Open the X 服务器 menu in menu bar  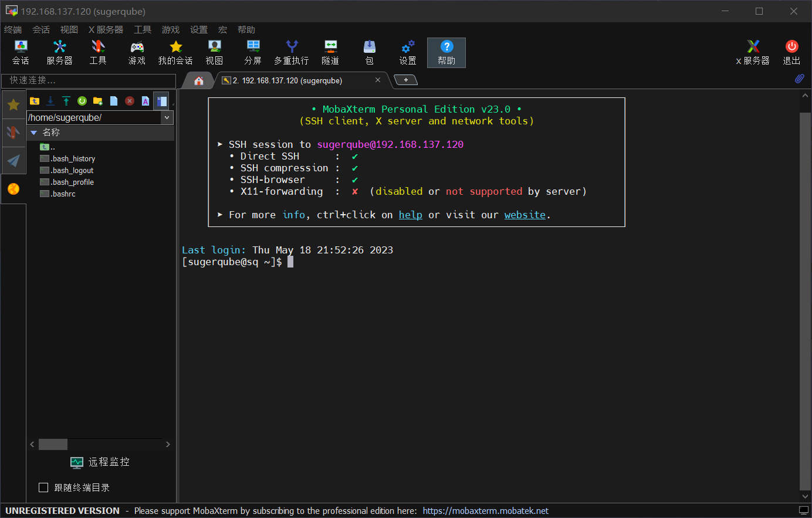(x=106, y=30)
